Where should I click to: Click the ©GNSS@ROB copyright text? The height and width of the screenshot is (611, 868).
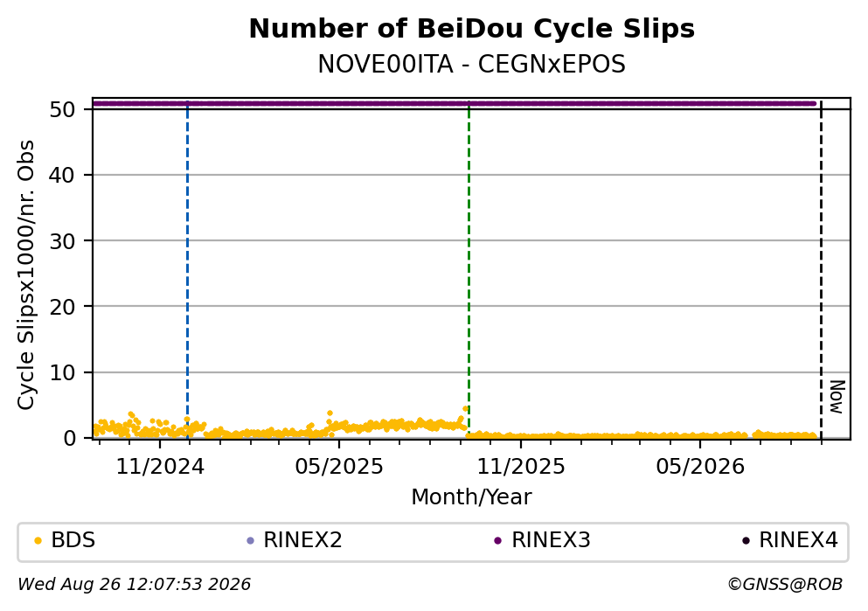pyautogui.click(x=785, y=585)
